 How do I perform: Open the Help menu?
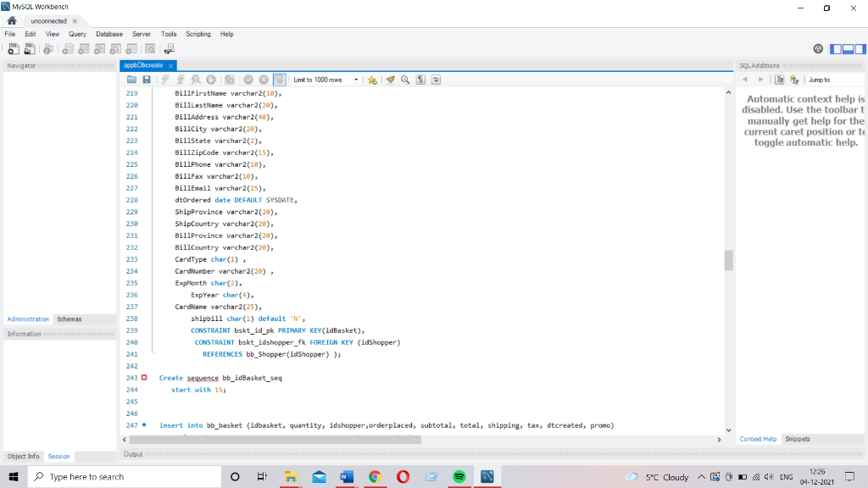tap(227, 34)
